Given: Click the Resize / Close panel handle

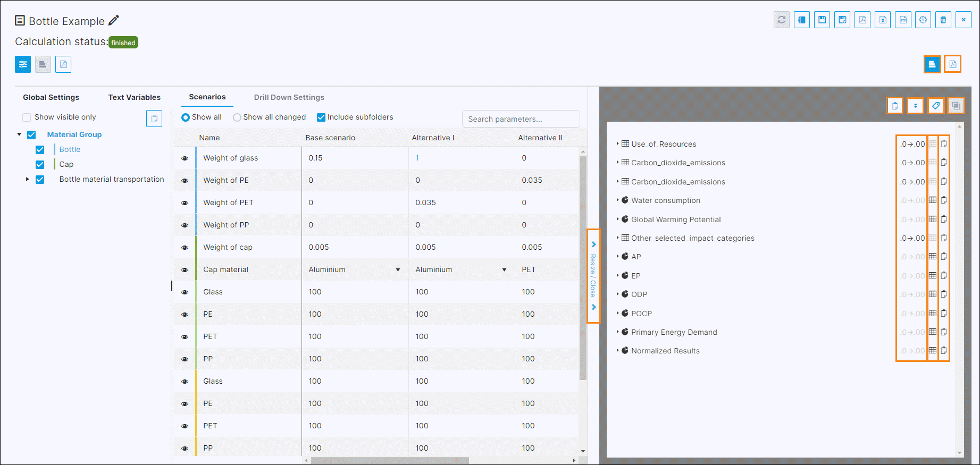Looking at the screenshot, I should pyautogui.click(x=593, y=276).
